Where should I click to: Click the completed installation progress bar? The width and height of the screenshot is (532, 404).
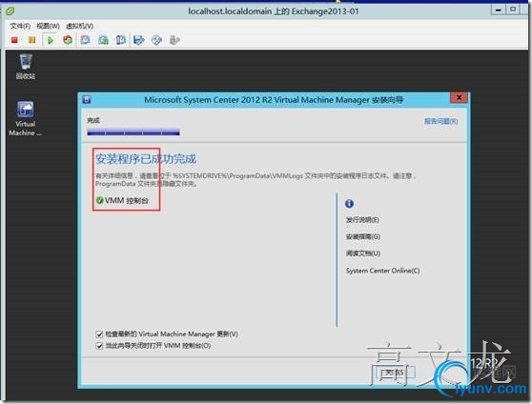pyautogui.click(x=133, y=132)
